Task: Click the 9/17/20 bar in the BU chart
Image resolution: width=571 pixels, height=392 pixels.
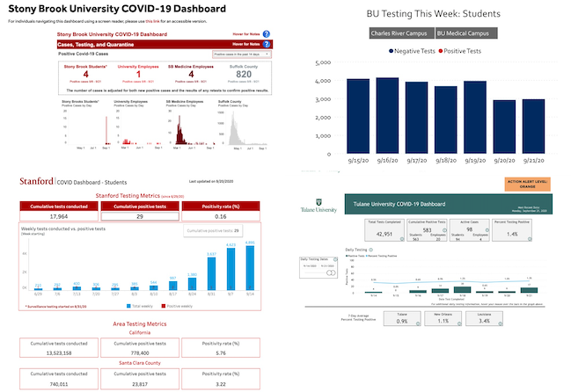Action: [x=417, y=118]
